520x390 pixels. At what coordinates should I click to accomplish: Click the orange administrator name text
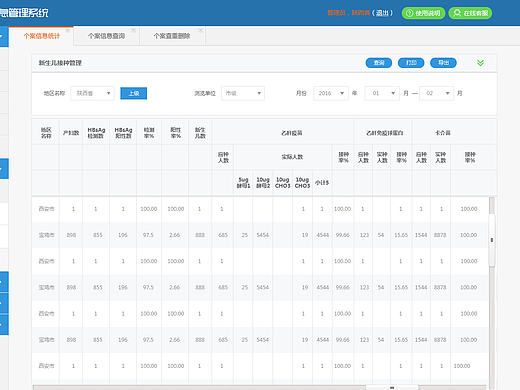tap(349, 13)
